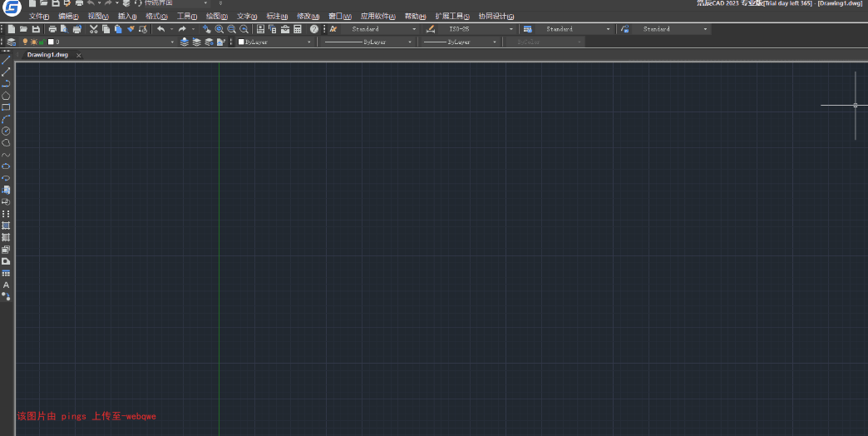This screenshot has width=868, height=436.
Task: Activate Zoom previous tool
Action: 244,29
